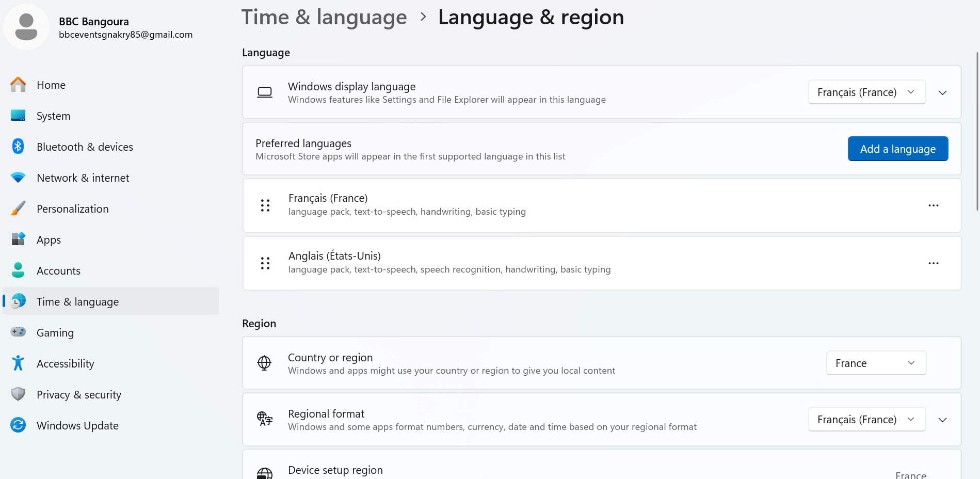Image resolution: width=980 pixels, height=479 pixels.
Task: Open Privacy & security settings
Action: 110,394
